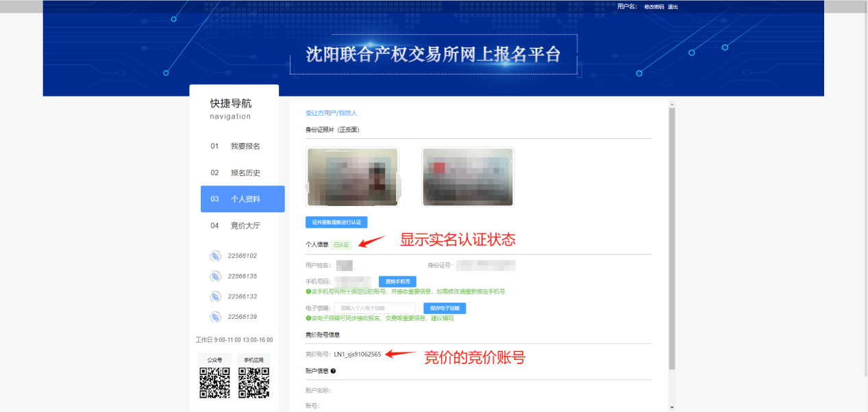Click the phone icon beside 22566133
Screen dimensions: 868x412
click(x=215, y=297)
